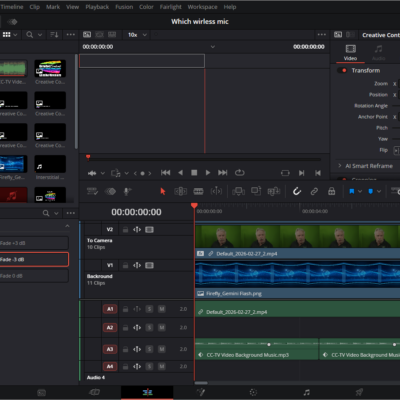Screen dimensions: 400x400
Task: Mute the A3 audio track
Action: point(162,349)
